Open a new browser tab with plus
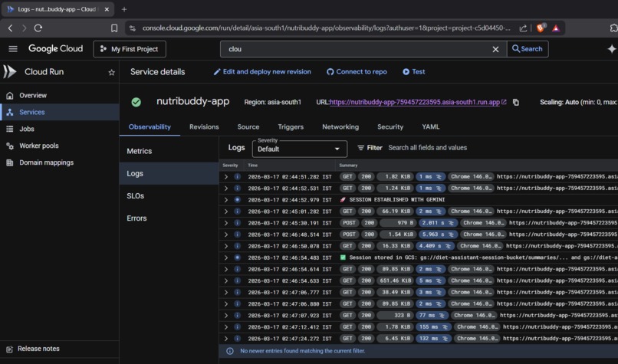Image resolution: width=618 pixels, height=364 pixels. [124, 9]
